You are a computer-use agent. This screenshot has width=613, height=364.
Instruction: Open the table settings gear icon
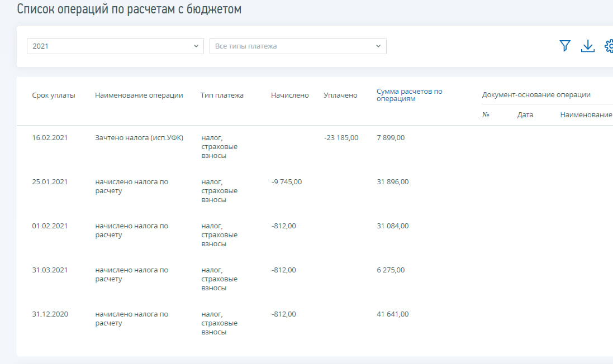tap(609, 46)
